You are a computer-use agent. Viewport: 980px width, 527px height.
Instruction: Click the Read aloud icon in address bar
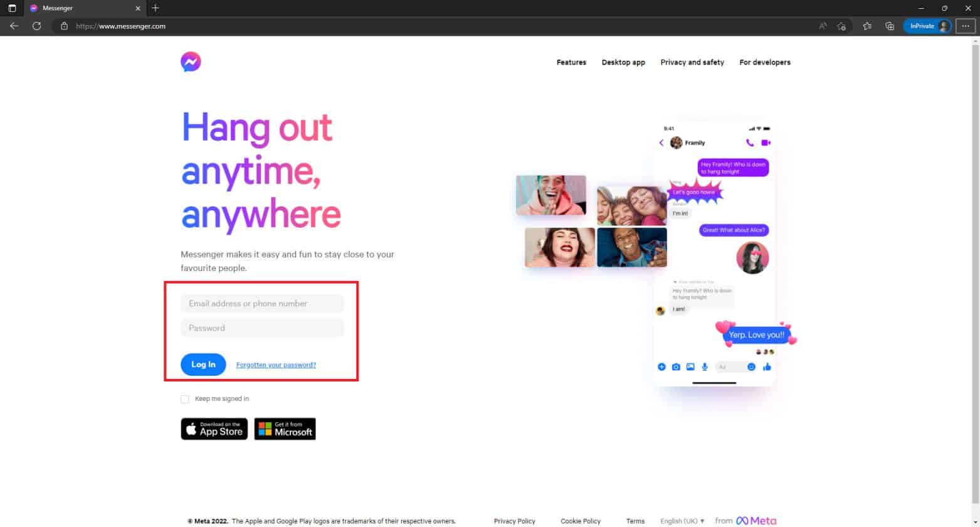pyautogui.click(x=823, y=26)
